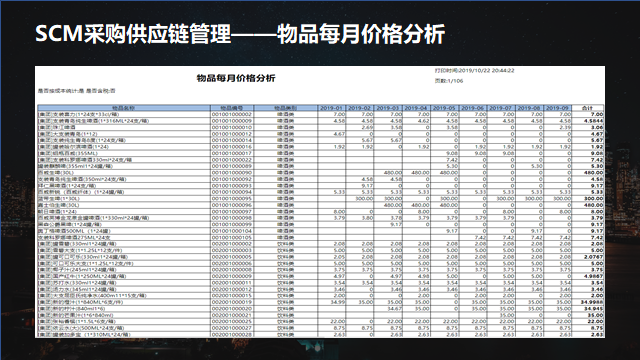Viewport: 640px width, 360px height.
Task: Click the 物品类别 column header
Action: [286, 108]
